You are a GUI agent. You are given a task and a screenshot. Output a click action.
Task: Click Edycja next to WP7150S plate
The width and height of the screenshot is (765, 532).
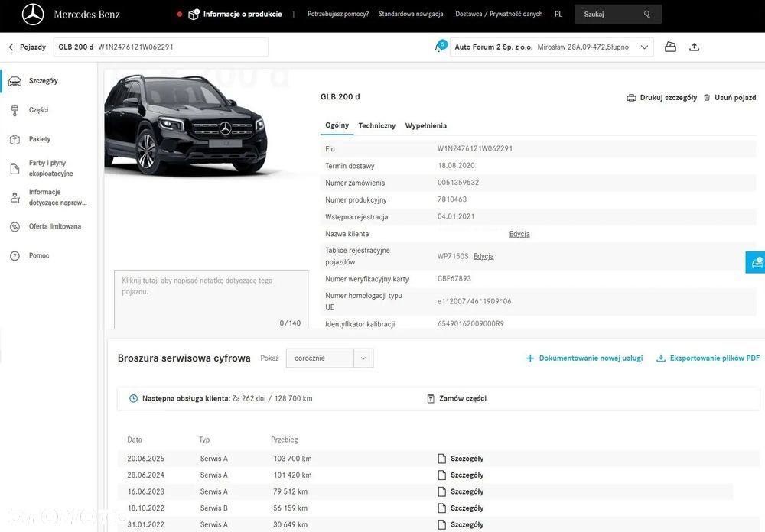[483, 256]
